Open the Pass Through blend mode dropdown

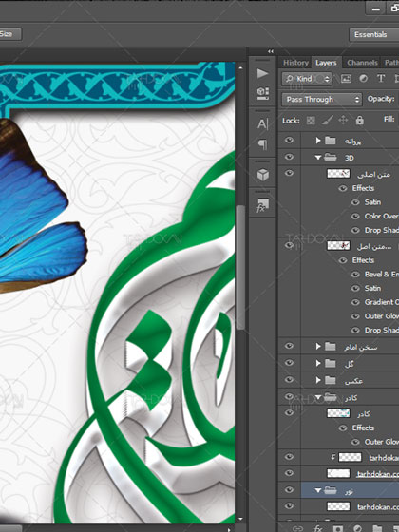[322, 100]
